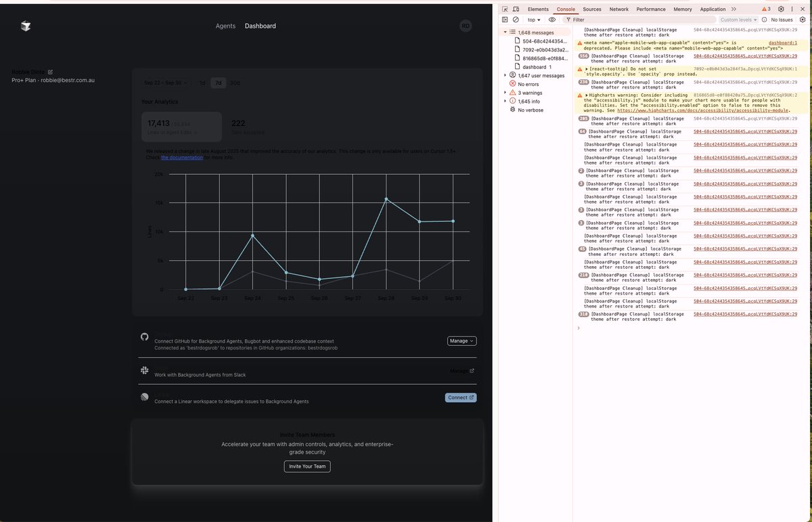Screen dimensions: 812x522
Task: Click the console Filter input field
Action: coord(639,20)
